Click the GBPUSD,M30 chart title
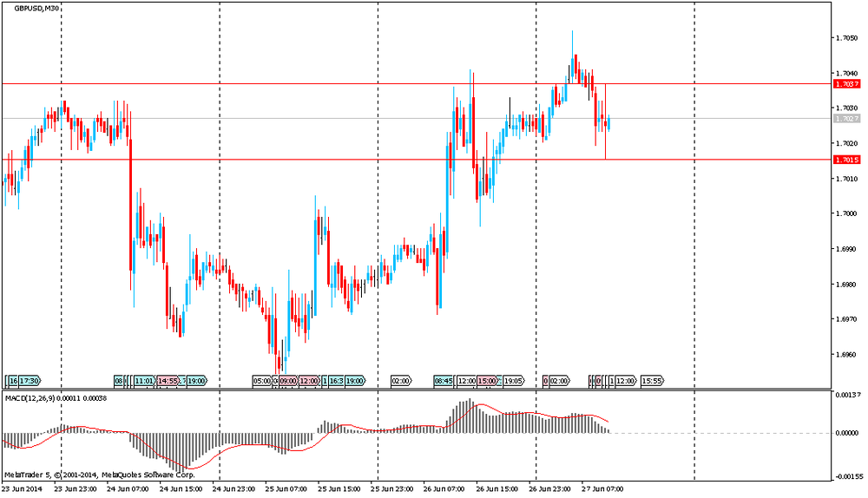 coord(36,9)
